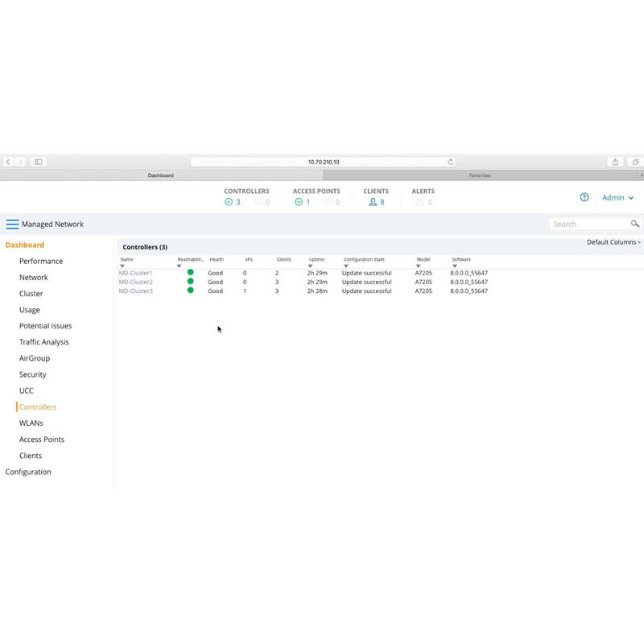Click the Alerts warning triangle icon
Screen dimensions: 644x644
417,202
